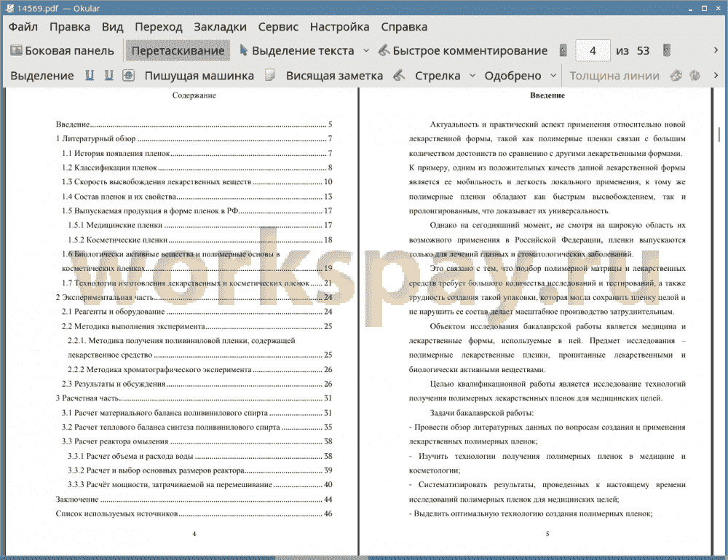This screenshot has height=560, width=728.
Task: Click the horizontal scrollbar handle at bottom
Action: click(x=321, y=557)
